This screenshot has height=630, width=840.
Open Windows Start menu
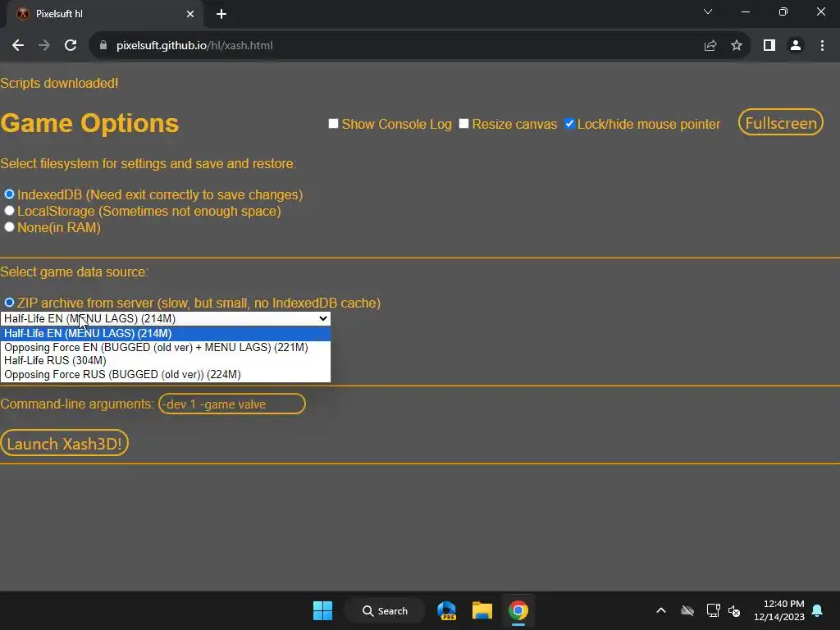tap(322, 610)
